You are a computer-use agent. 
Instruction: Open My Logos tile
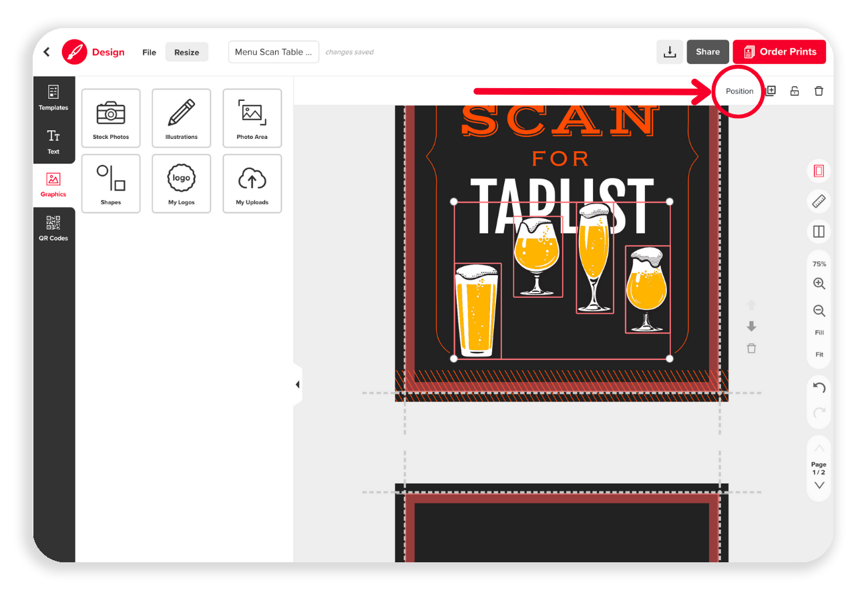182,184
